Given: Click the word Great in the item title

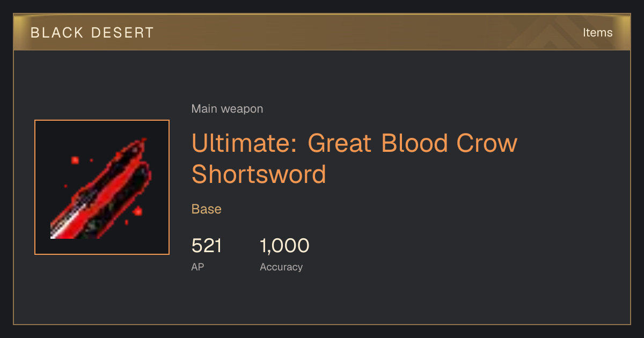Looking at the screenshot, I should 340,143.
